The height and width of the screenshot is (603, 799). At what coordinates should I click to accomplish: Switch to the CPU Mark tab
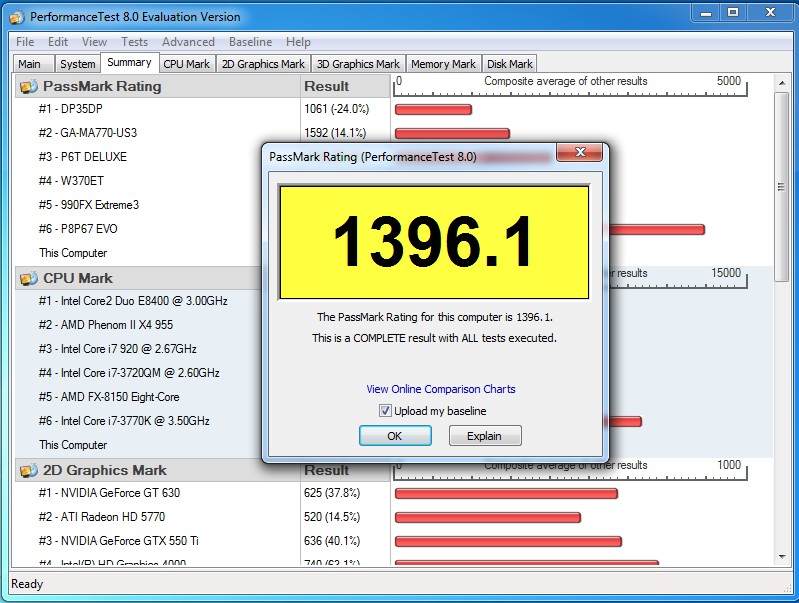[187, 64]
